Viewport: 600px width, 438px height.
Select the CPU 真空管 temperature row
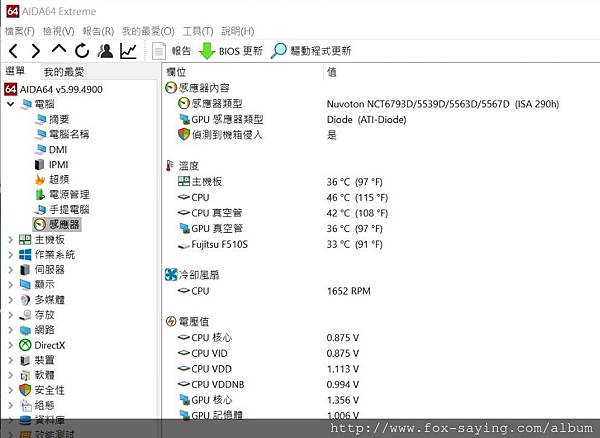(x=283, y=213)
